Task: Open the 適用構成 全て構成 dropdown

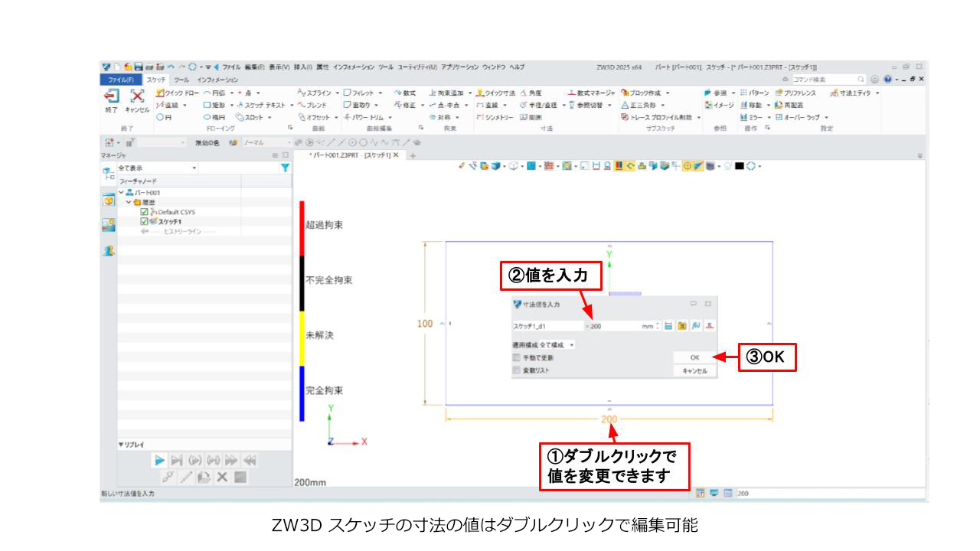Action: (557, 345)
